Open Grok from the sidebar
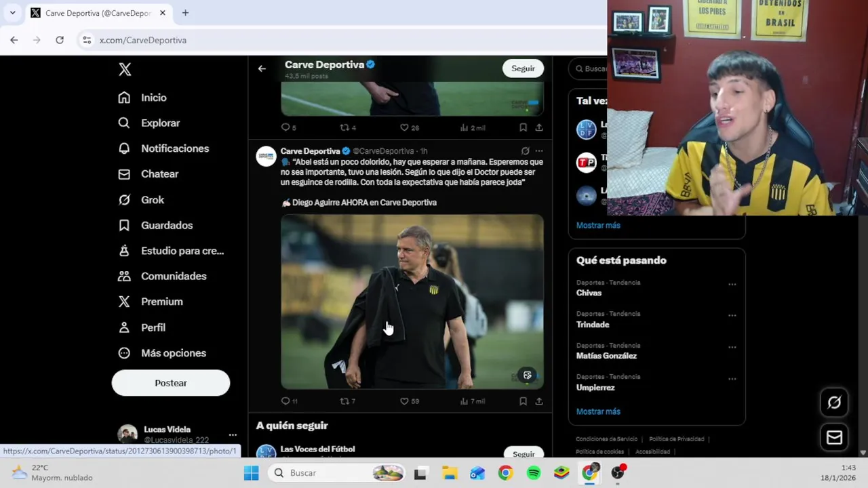868x488 pixels. pos(141,200)
